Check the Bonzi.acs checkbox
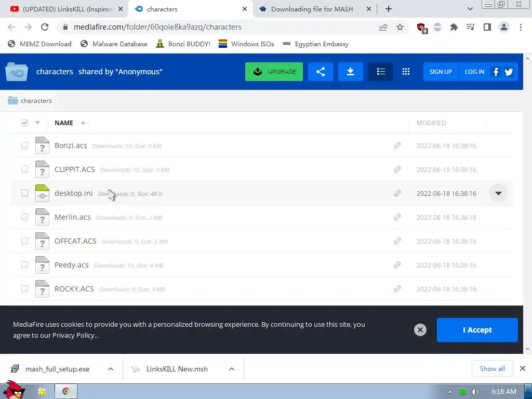Screen dimensions: 532x399 (24, 145)
